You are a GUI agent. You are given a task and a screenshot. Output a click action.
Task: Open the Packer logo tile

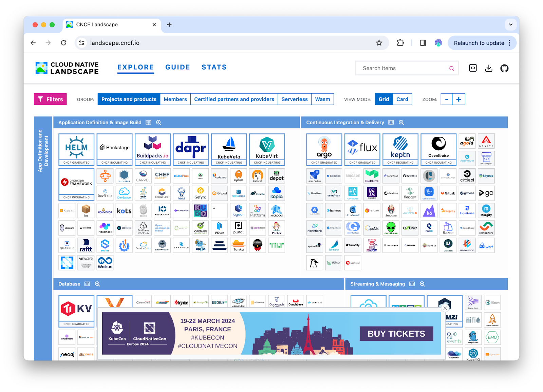coord(219,228)
